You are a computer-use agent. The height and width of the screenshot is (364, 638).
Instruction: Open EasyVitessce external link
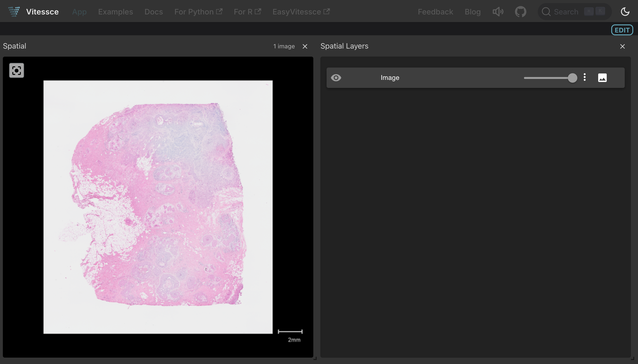pos(301,12)
